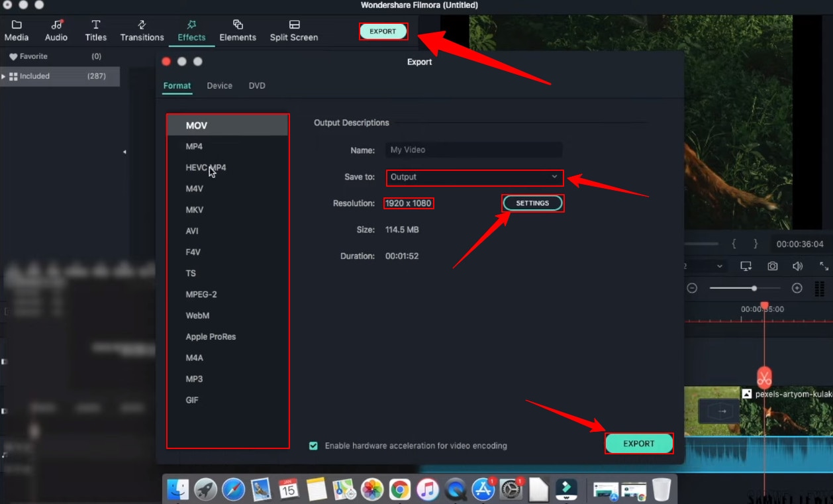
Task: Choose MKV export format
Action: pos(228,210)
